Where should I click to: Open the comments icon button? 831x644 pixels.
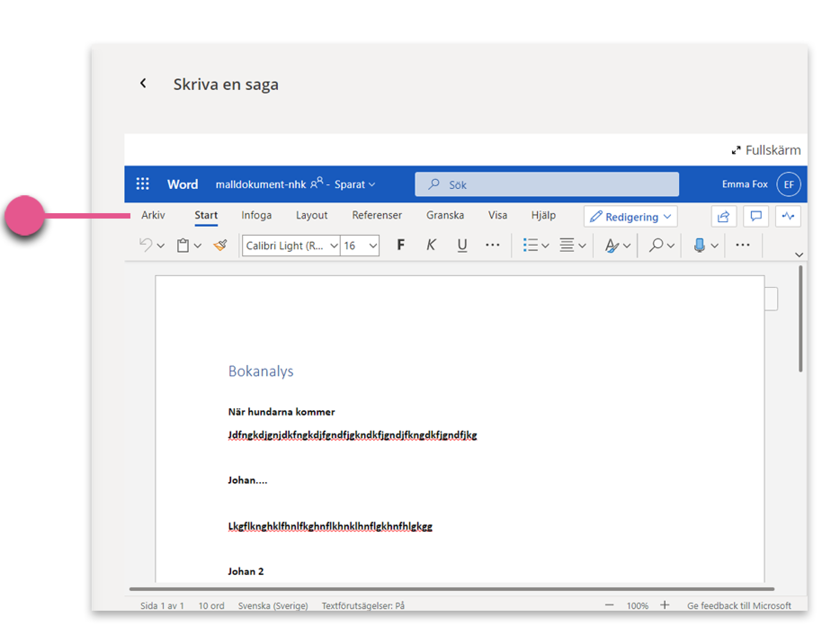point(756,217)
